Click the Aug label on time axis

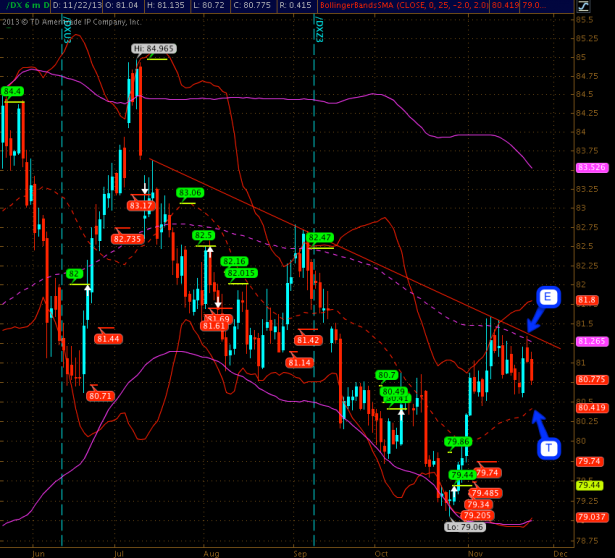[211, 551]
